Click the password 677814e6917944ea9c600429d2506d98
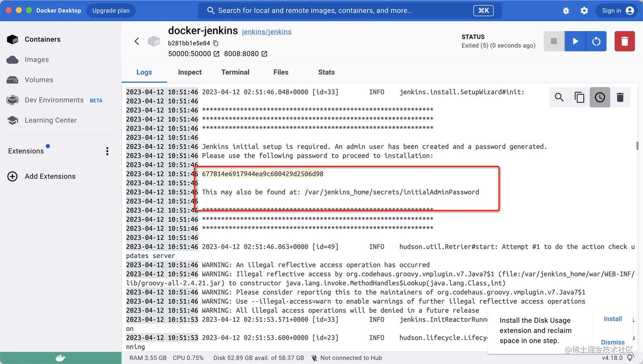643x364 pixels. point(263,174)
